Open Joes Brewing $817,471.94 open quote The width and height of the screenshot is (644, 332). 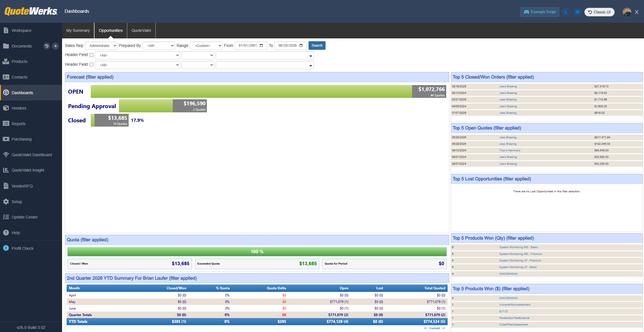pos(508,137)
